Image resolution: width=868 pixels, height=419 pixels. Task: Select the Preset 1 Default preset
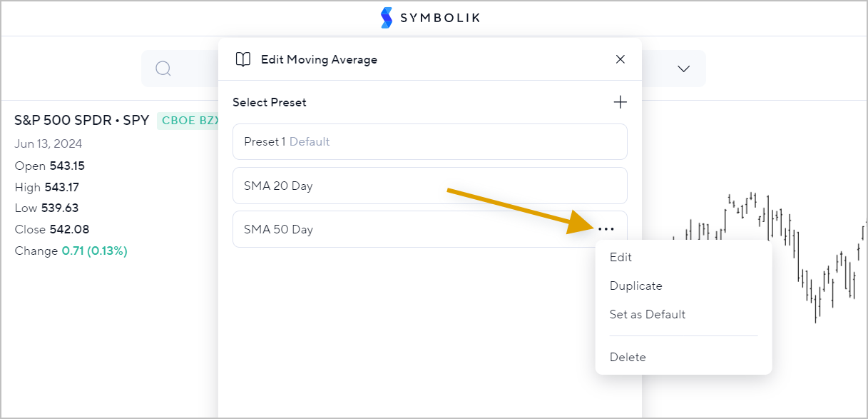point(430,141)
